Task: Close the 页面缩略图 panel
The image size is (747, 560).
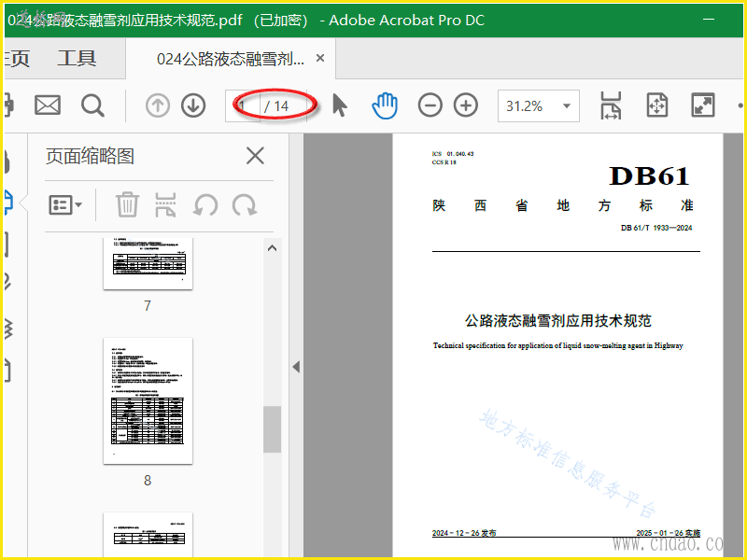Action: click(x=255, y=156)
